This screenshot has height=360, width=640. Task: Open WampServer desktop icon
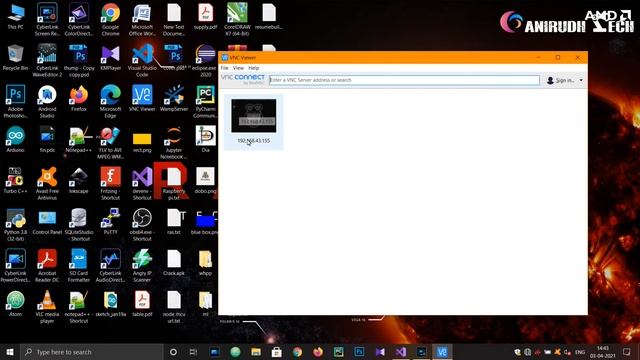click(x=174, y=98)
